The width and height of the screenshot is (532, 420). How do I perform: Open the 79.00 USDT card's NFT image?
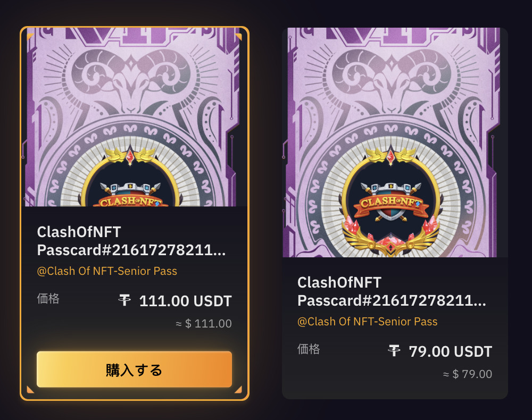395,142
